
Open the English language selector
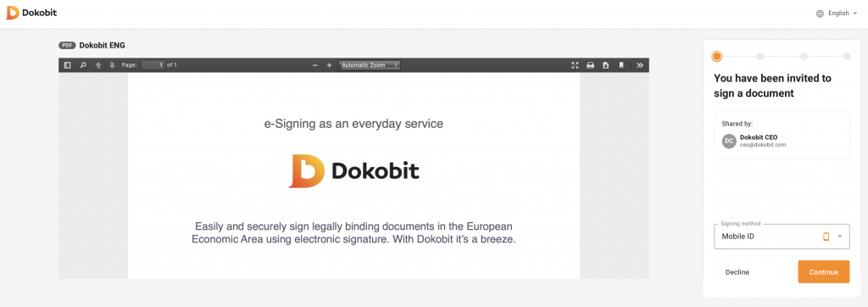click(x=836, y=14)
